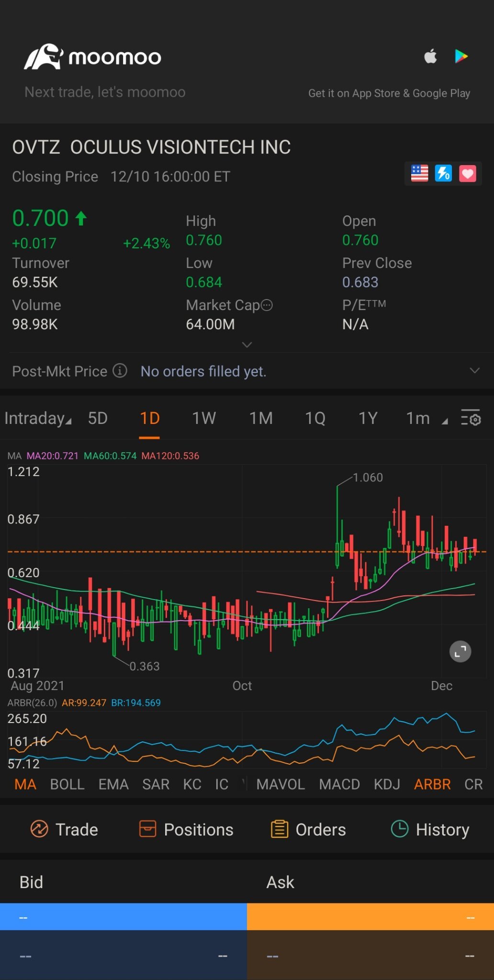
Task: Tap Get it on App Store & Google Play link
Action: pyautogui.click(x=389, y=93)
